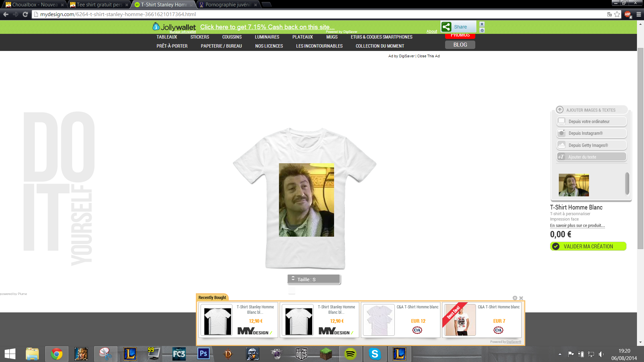Screen dimensions: 644x362
Task: Open Spotify from the taskbar
Action: 351,354
